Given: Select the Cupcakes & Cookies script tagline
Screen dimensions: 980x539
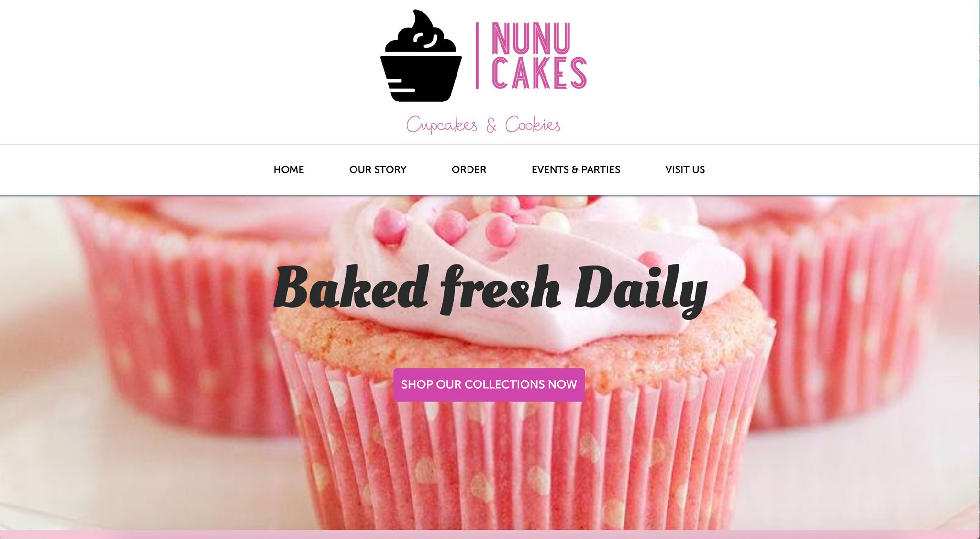Looking at the screenshot, I should coord(483,125).
